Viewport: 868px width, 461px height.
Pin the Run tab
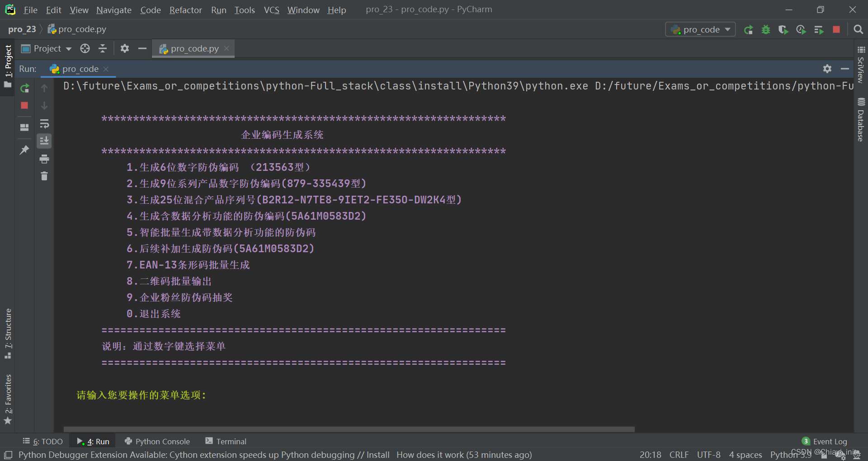coord(25,150)
